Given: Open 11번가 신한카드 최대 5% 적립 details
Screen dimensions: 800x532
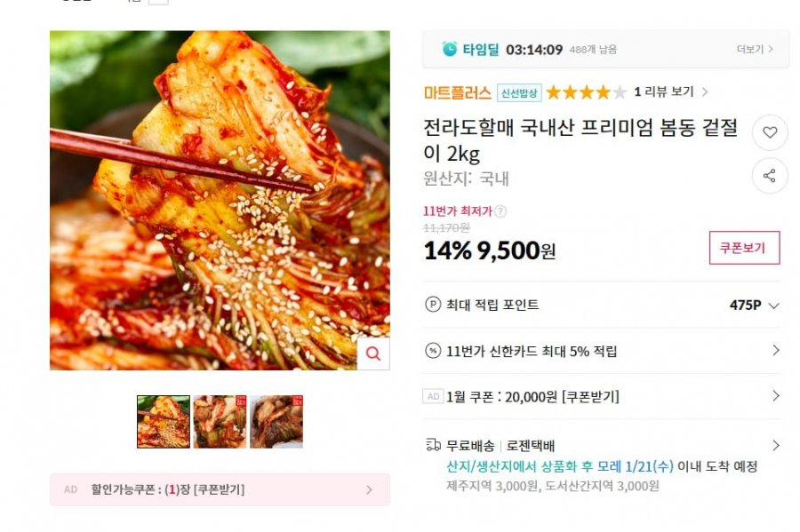Looking at the screenshot, I should coord(602,351).
